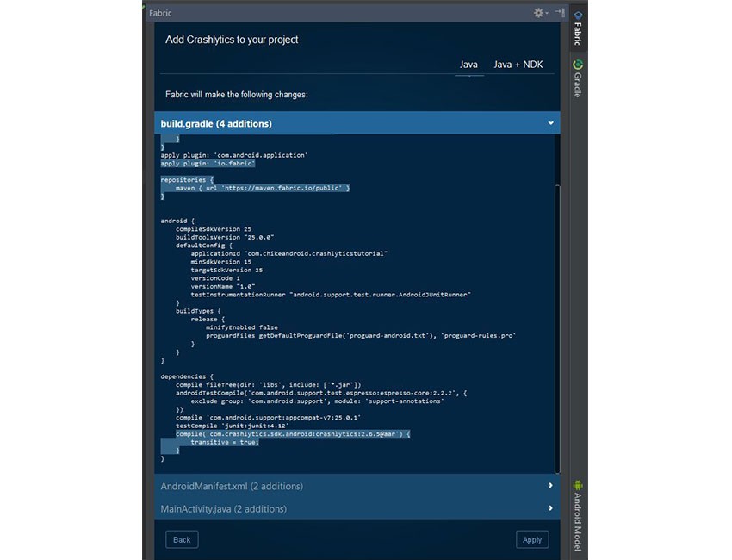Click the MainActivity.java (2 additions) label

click(224, 509)
